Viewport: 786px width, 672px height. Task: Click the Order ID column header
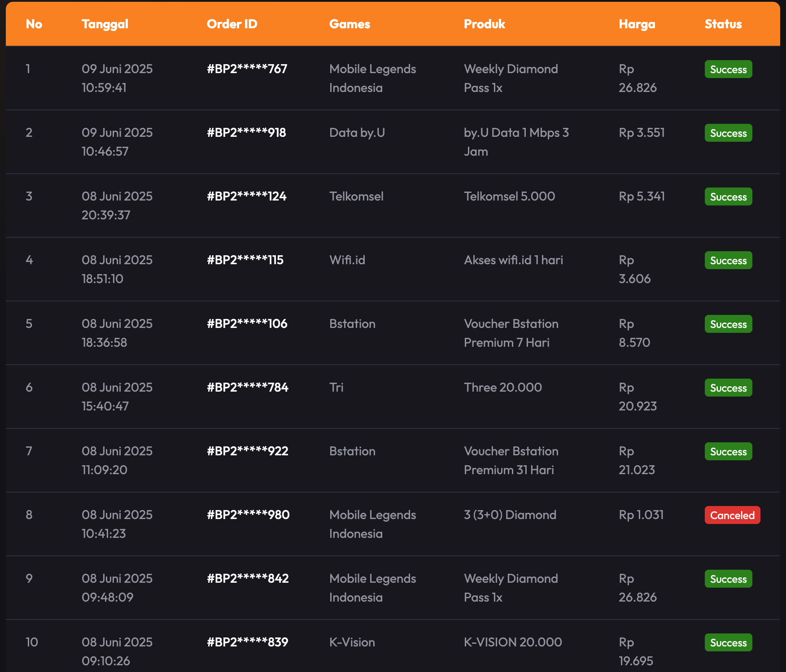232,24
